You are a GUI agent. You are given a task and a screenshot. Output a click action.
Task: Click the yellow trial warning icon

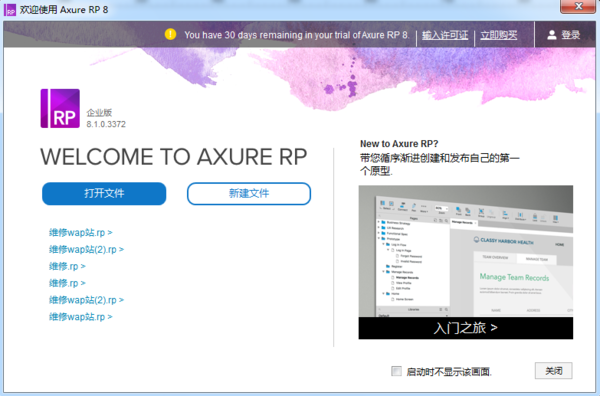tap(170, 34)
